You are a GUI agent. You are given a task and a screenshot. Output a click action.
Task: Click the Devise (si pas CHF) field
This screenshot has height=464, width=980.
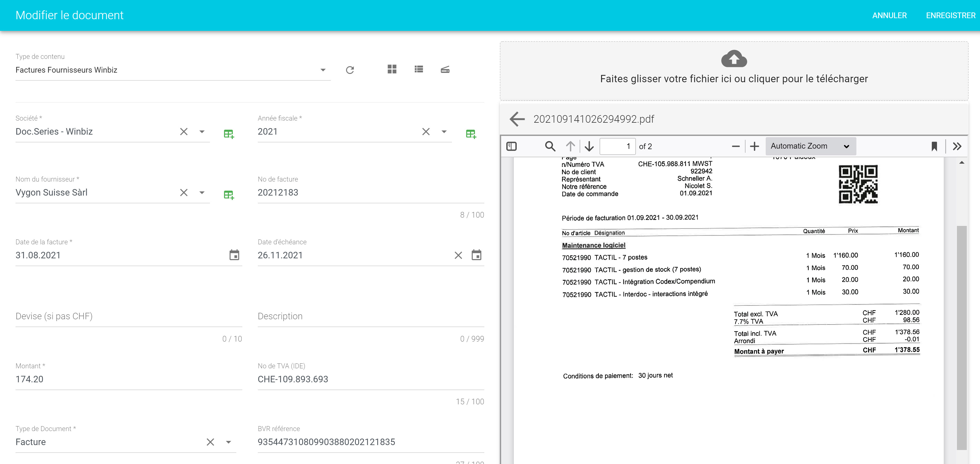129,316
